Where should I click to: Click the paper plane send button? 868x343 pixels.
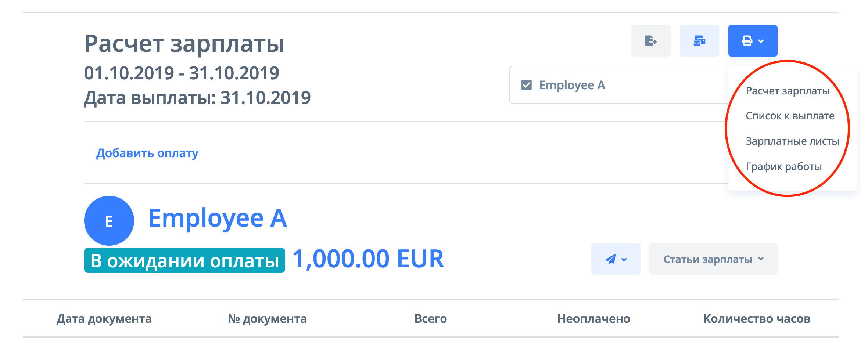615,259
